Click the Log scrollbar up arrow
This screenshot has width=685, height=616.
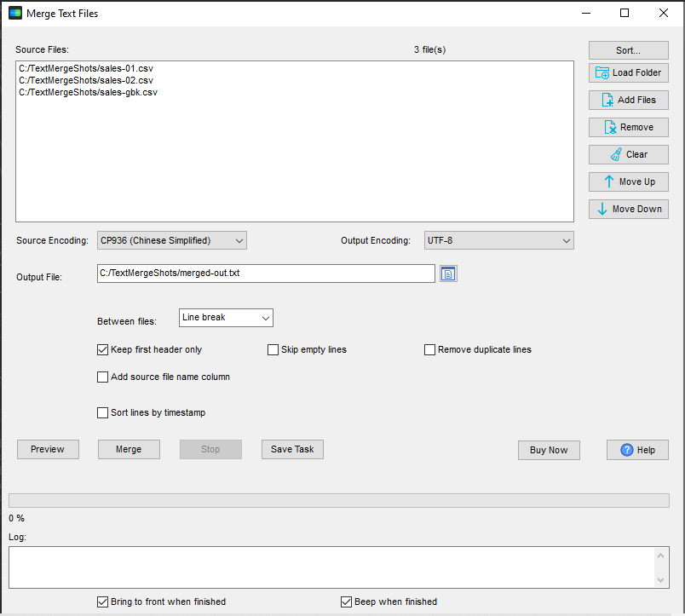[660, 556]
